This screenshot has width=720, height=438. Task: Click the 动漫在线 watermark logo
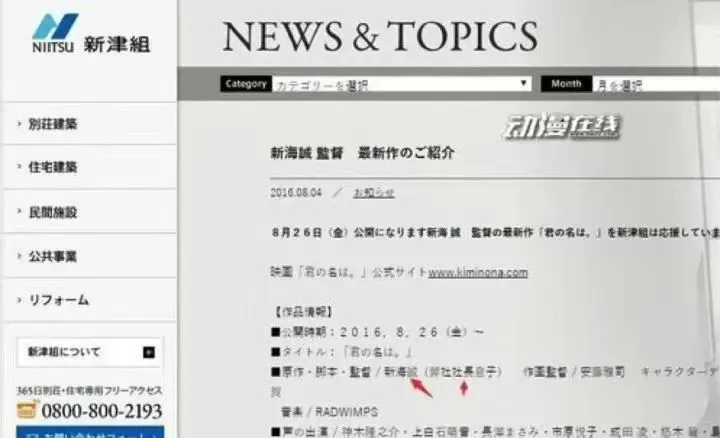tap(561, 127)
